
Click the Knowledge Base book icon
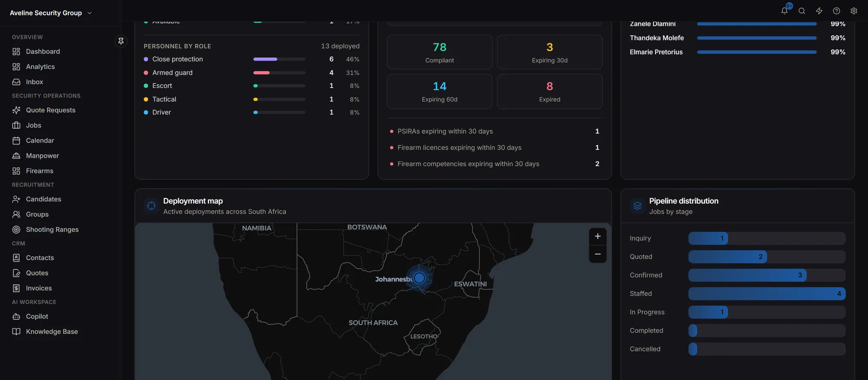(16, 332)
